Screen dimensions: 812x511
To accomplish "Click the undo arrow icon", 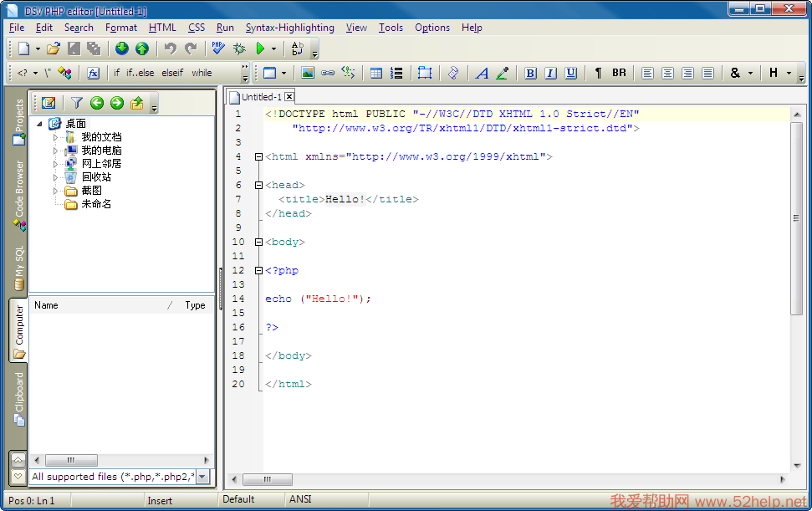I will pos(171,49).
